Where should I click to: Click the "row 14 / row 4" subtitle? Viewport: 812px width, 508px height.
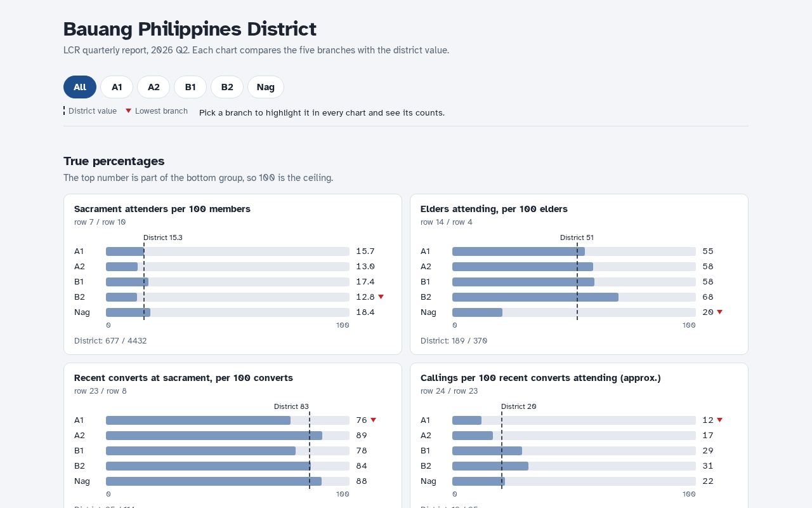447,222
